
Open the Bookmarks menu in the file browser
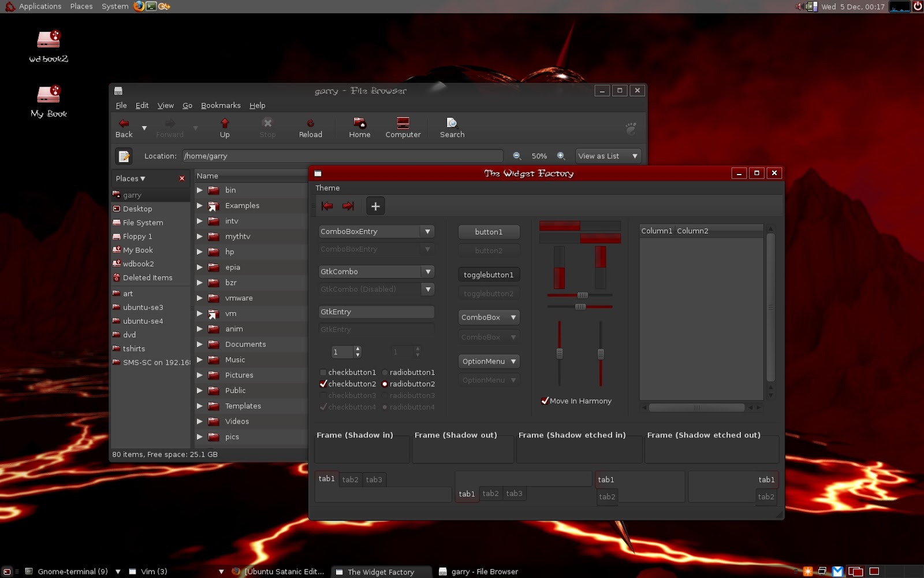pos(221,105)
